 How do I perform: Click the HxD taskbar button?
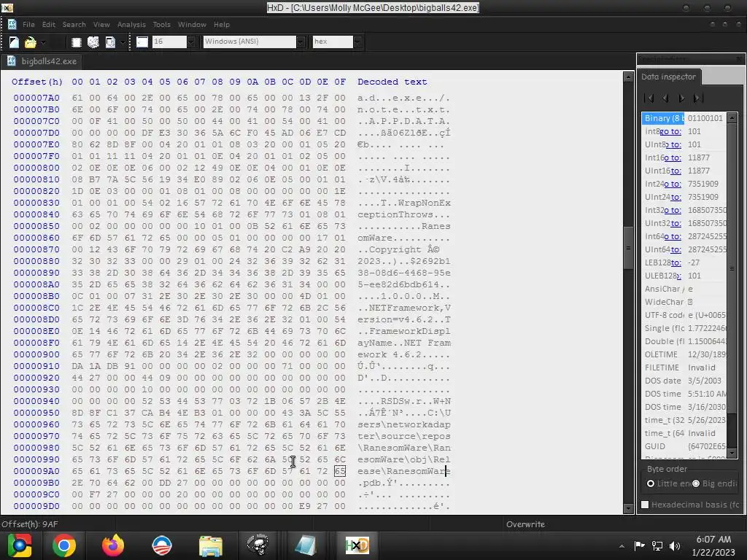click(357, 545)
